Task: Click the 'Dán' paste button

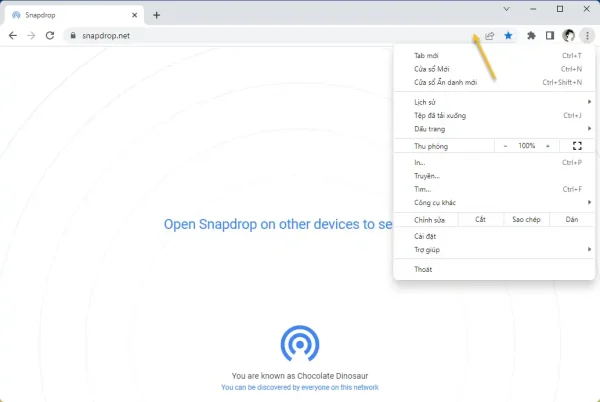Action: (x=572, y=220)
